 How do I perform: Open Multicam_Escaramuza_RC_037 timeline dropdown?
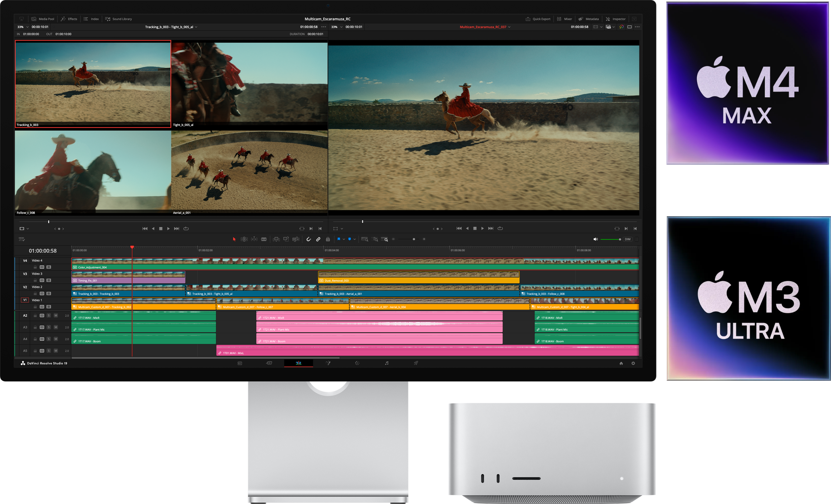(x=509, y=27)
